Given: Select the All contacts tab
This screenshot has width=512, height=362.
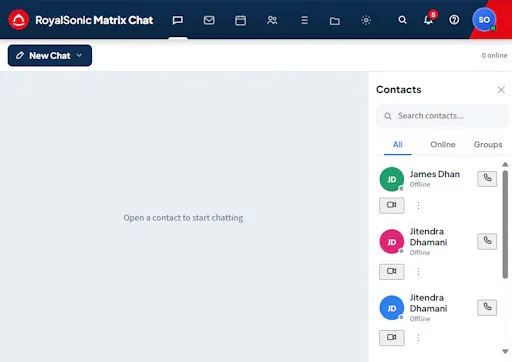Looking at the screenshot, I should (x=398, y=145).
